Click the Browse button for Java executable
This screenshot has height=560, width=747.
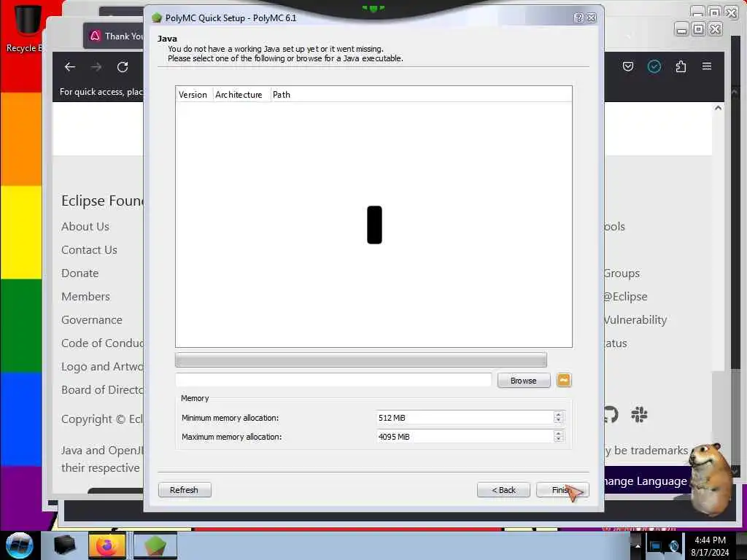pos(524,381)
